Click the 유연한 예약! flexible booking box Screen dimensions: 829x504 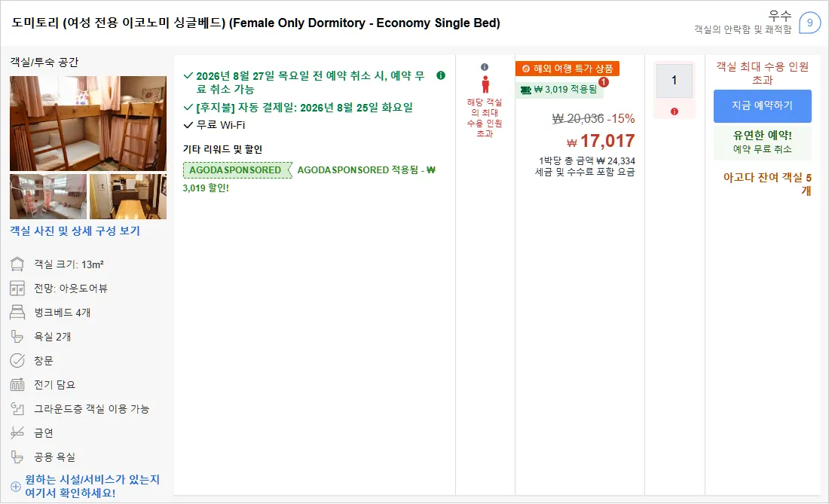click(x=763, y=142)
